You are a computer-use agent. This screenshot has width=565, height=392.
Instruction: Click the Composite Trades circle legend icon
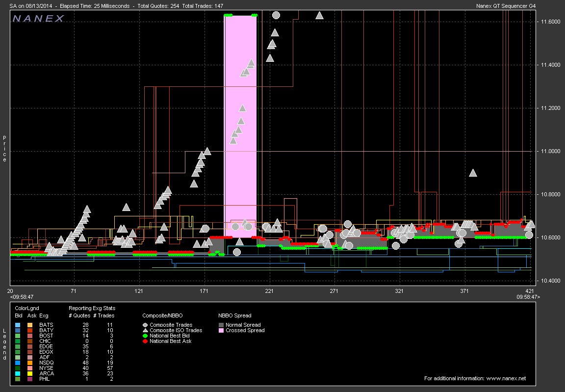(x=145, y=325)
